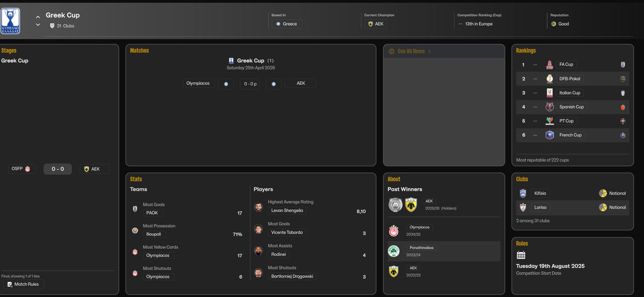
Task: Click FA Cup trophy logo
Action: [x=550, y=64]
